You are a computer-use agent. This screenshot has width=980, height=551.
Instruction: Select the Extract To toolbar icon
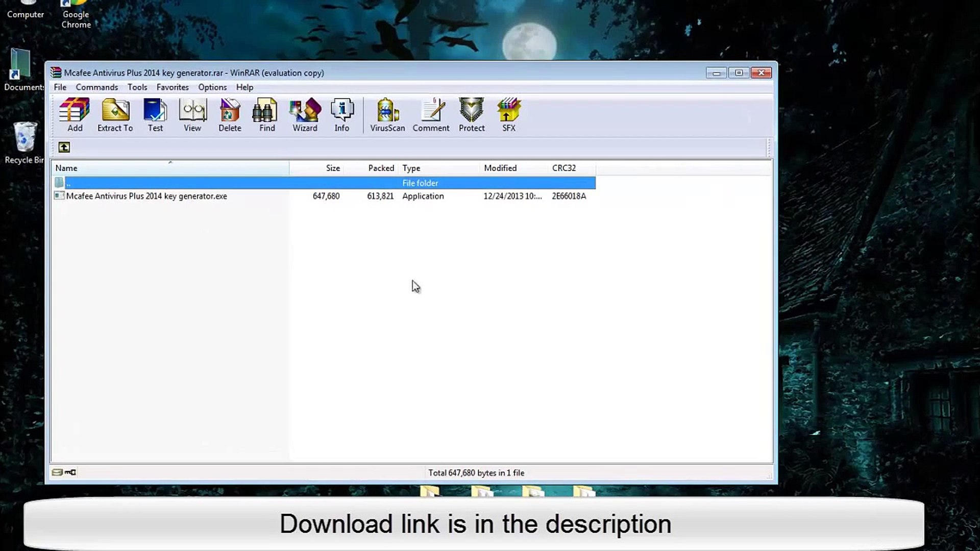click(115, 115)
